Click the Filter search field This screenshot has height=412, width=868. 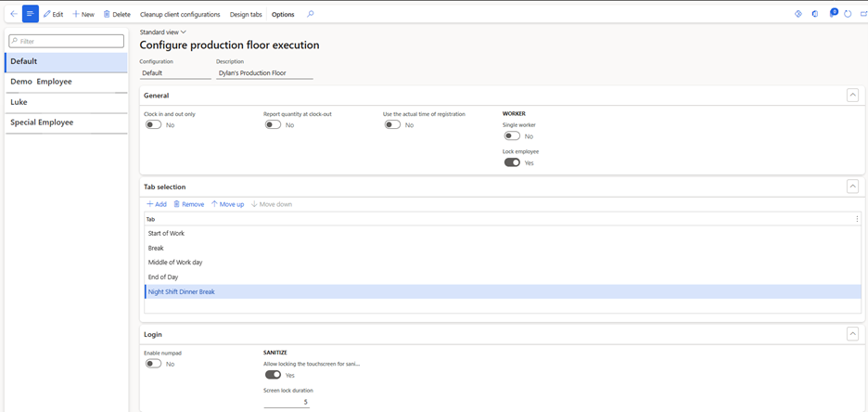[67, 41]
